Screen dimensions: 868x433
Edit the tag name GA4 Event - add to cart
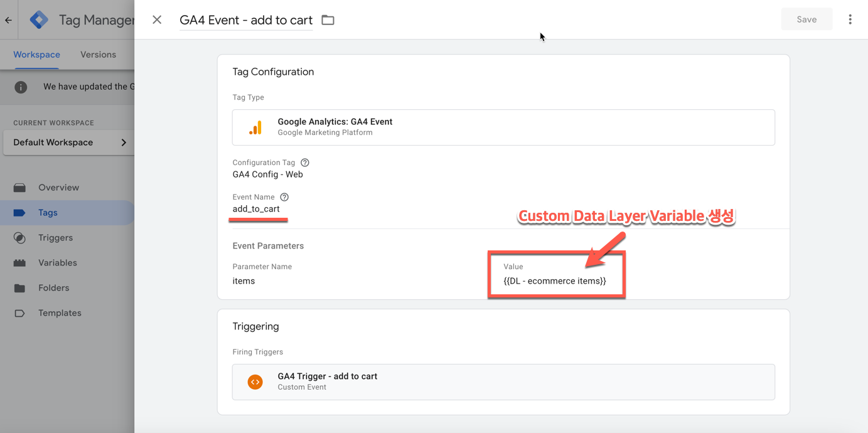(x=246, y=20)
